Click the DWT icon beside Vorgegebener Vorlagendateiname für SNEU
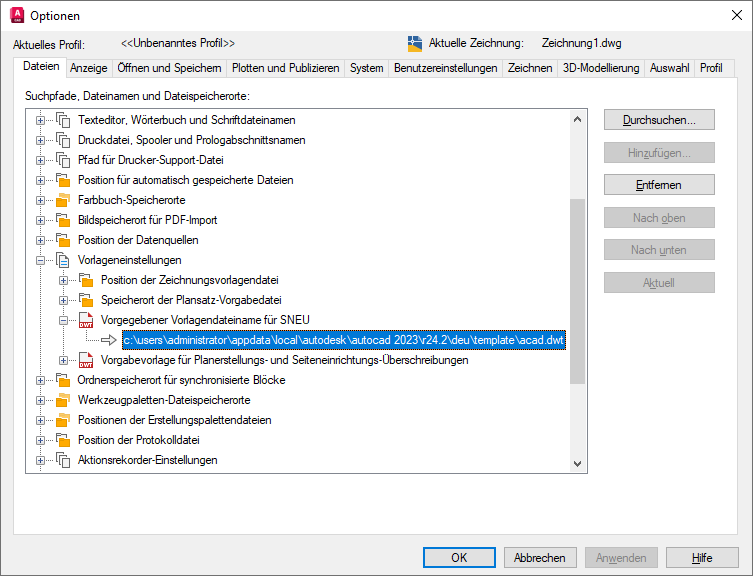 click(x=86, y=320)
